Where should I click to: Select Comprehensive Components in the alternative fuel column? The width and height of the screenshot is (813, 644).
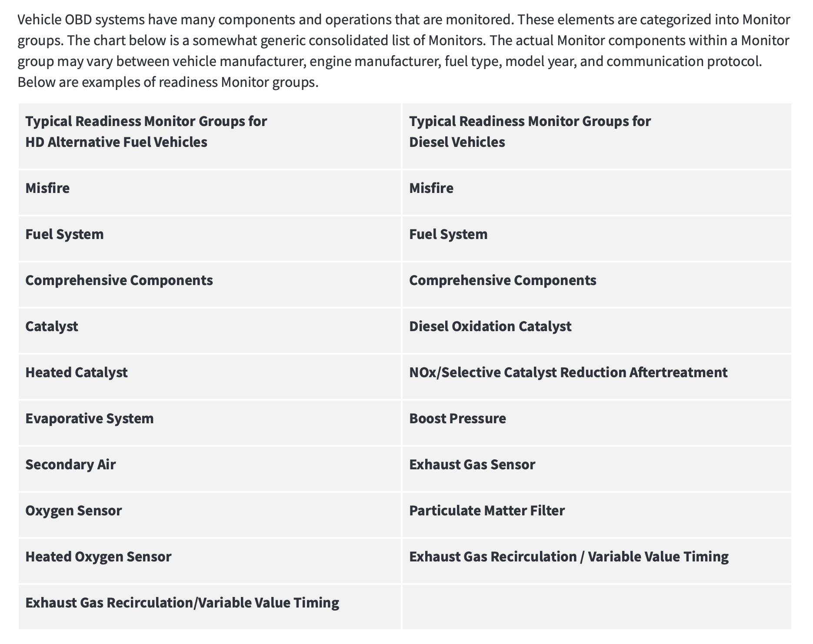coord(119,280)
